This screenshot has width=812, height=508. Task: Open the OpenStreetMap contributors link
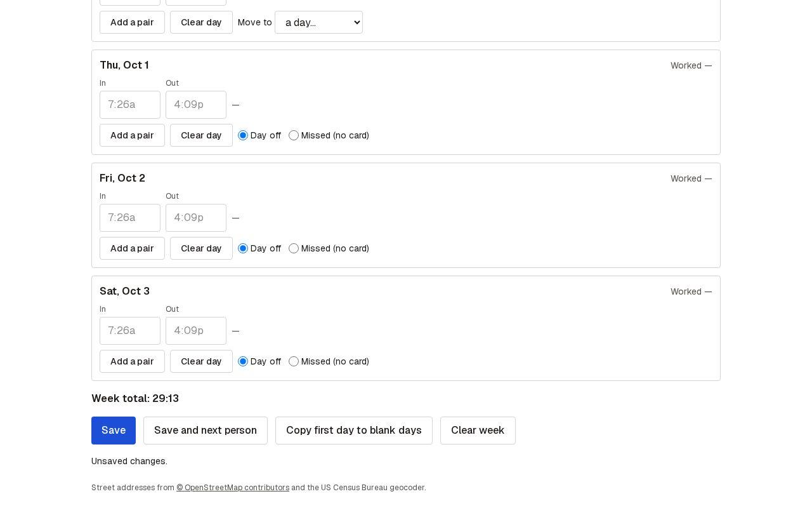233,488
